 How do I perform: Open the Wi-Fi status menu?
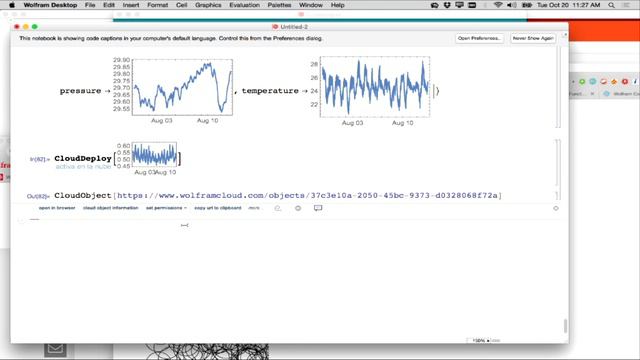click(498, 5)
